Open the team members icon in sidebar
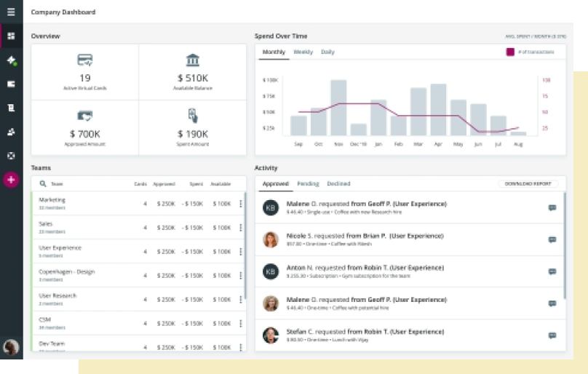This screenshot has height=374, width=588. click(x=11, y=132)
